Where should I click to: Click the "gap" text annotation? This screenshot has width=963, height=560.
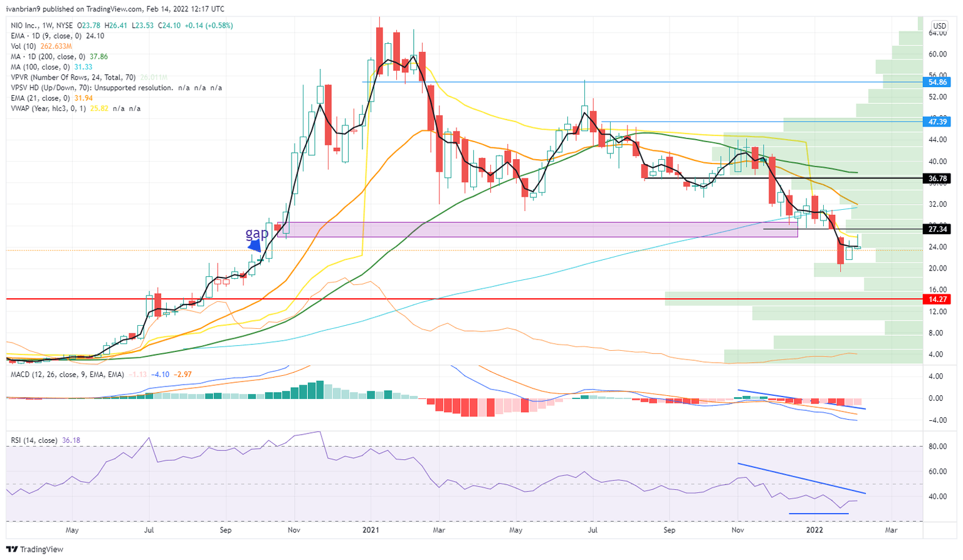point(257,233)
